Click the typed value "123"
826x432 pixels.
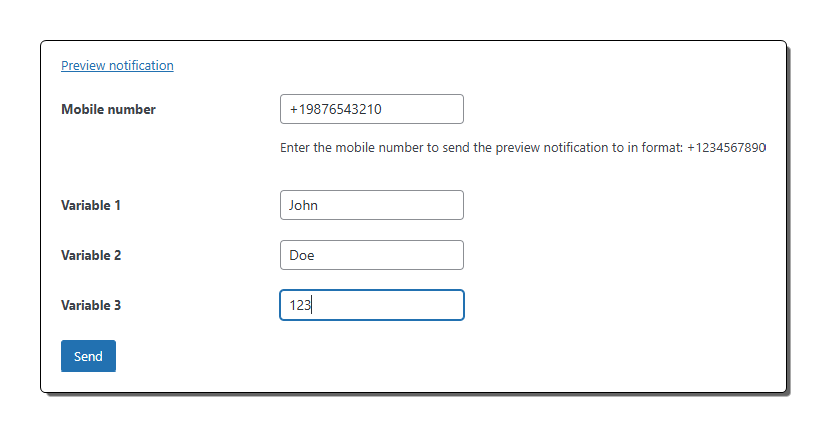coord(300,306)
